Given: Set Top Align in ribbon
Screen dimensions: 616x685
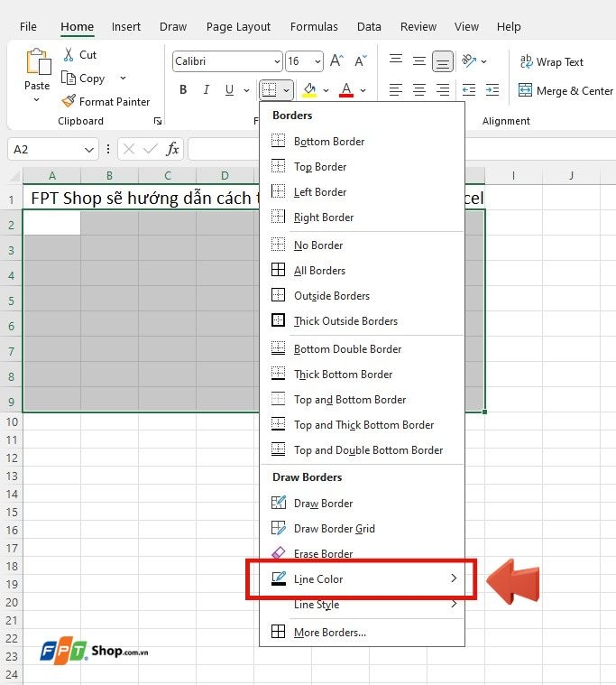Looking at the screenshot, I should [x=396, y=60].
